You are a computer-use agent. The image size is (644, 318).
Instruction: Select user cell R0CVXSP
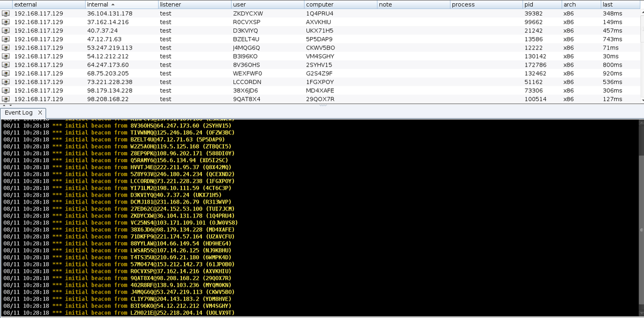pos(247,22)
